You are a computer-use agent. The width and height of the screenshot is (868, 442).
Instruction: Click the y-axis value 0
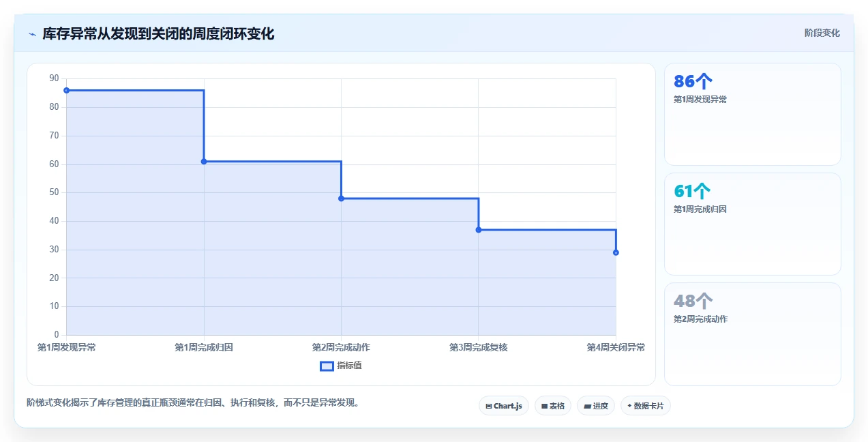point(57,335)
